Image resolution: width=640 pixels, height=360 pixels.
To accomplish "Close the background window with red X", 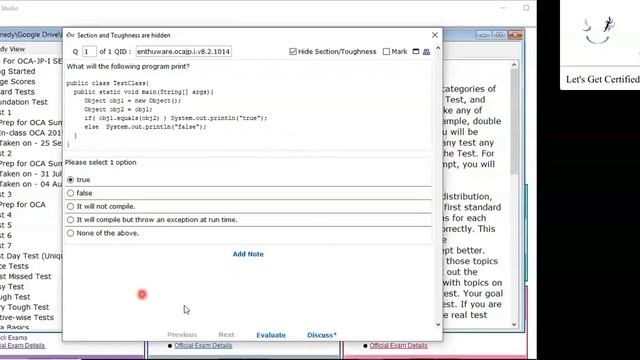I will [x=515, y=36].
